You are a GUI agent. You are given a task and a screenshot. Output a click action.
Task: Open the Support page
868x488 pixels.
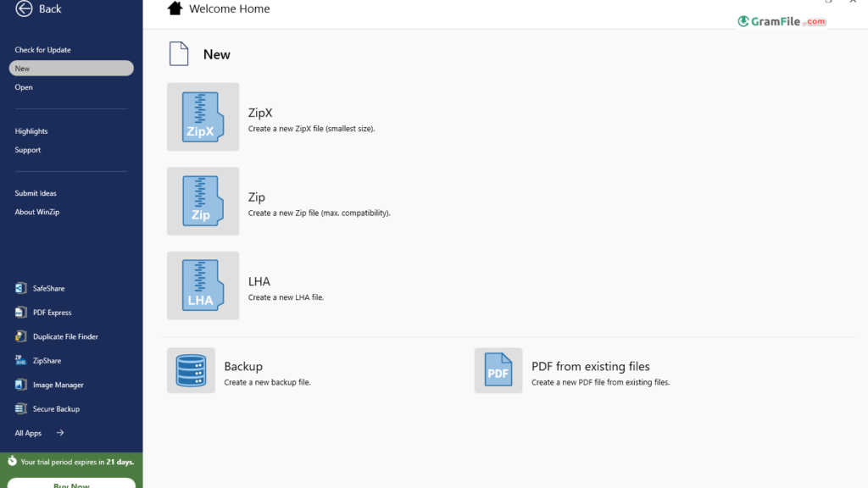(x=28, y=150)
